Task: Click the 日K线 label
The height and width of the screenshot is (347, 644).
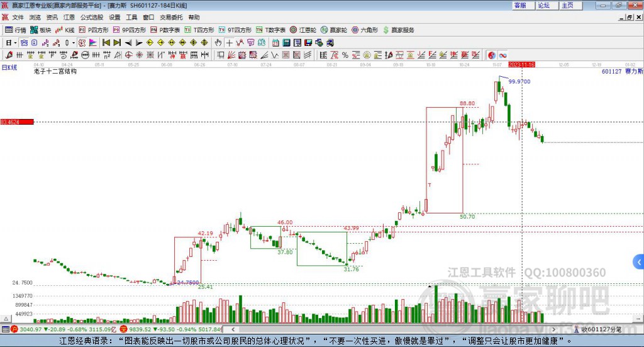Action: [9, 67]
